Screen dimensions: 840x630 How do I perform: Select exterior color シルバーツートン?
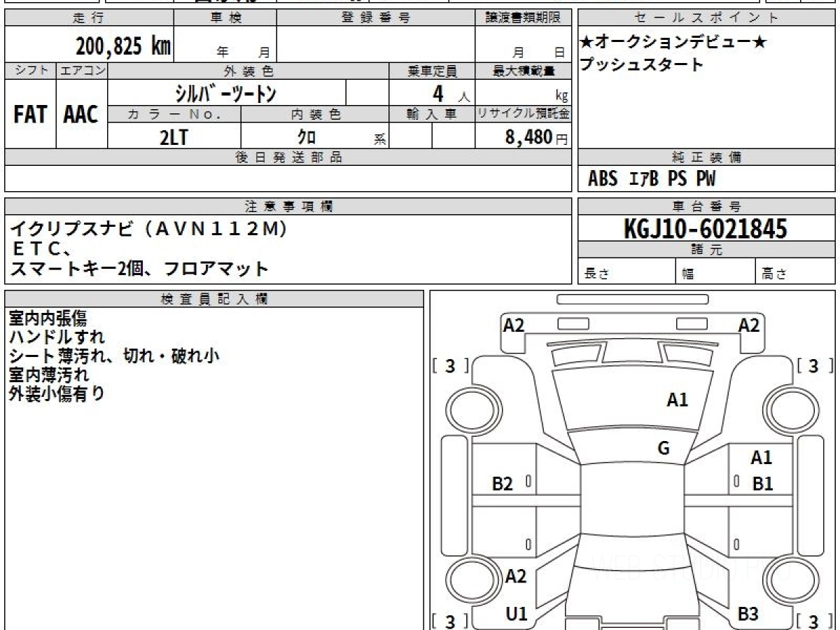227,92
